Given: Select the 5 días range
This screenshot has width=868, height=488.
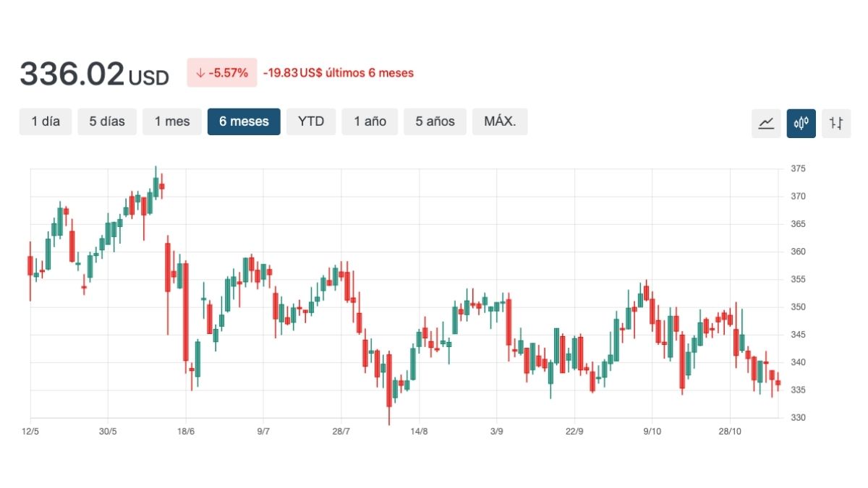Looking at the screenshot, I should coord(107,121).
